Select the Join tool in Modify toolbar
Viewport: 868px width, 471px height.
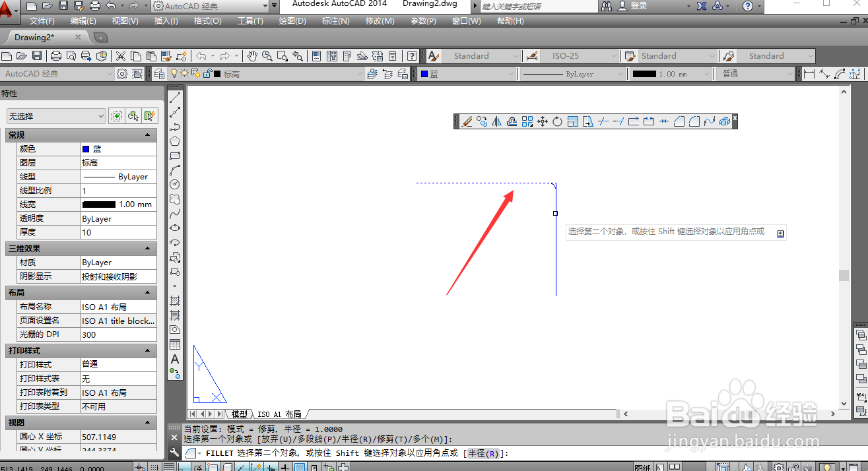click(x=663, y=121)
